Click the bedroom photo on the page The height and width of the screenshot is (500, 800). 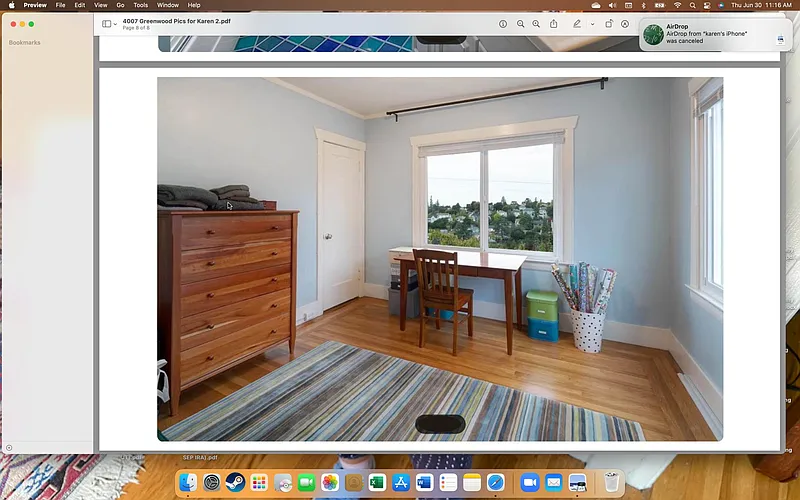coord(440,258)
